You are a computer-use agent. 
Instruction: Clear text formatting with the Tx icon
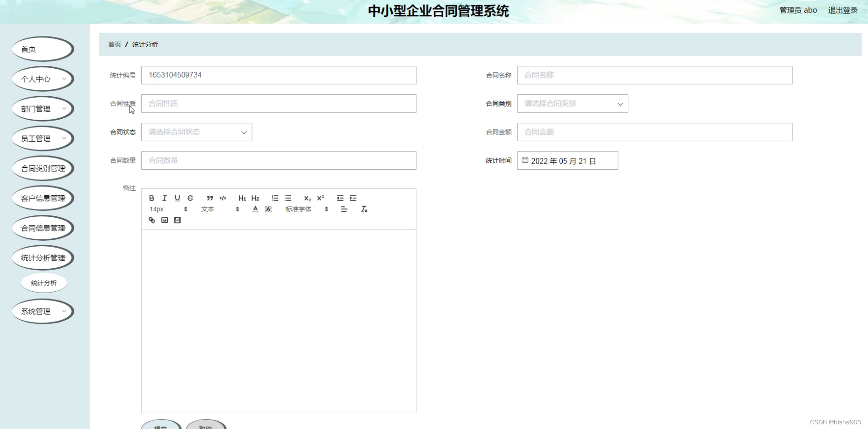[365, 209]
